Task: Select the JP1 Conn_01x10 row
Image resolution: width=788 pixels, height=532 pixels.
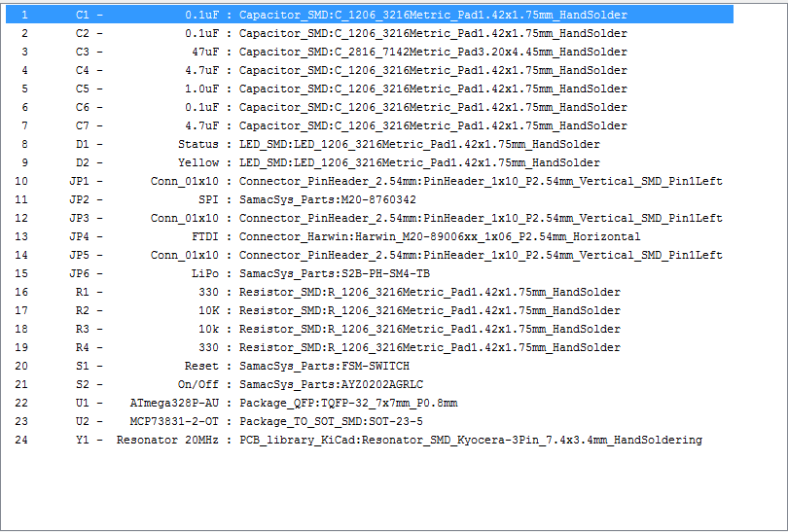Action: (370, 181)
